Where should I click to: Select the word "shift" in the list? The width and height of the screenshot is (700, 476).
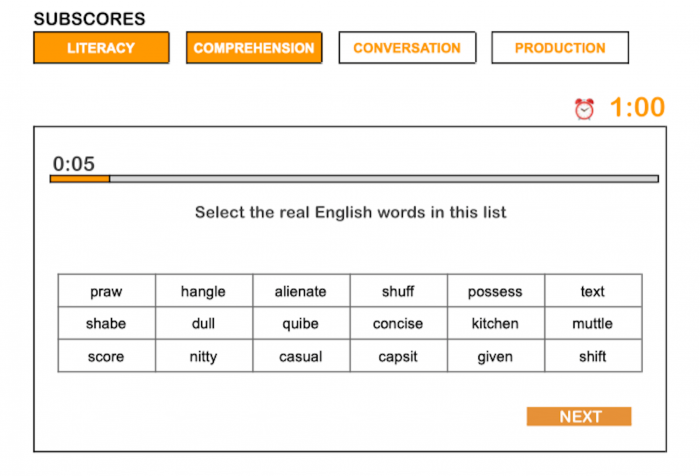593,357
